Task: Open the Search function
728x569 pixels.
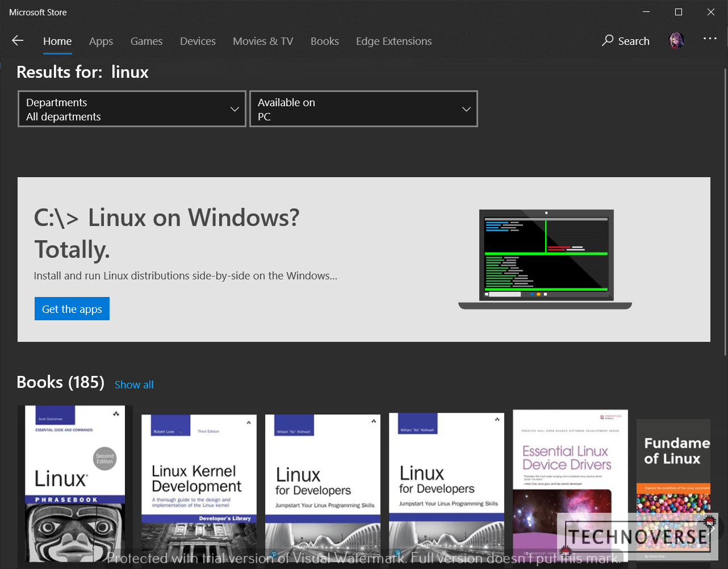Action: [x=625, y=41]
